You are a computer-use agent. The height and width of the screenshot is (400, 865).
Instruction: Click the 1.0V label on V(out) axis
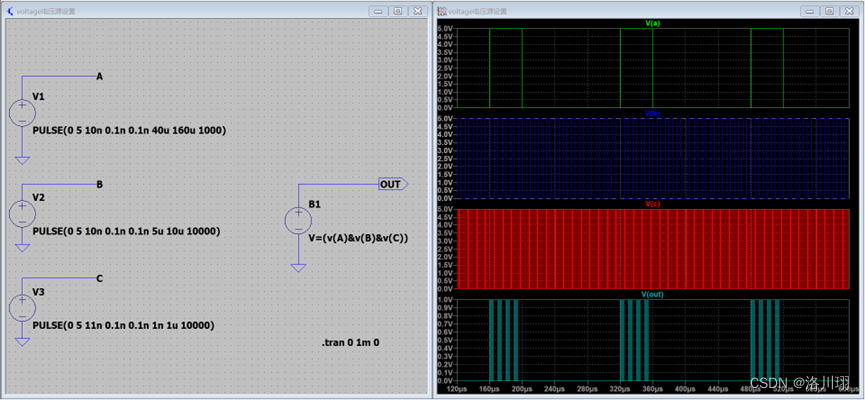[445, 301]
